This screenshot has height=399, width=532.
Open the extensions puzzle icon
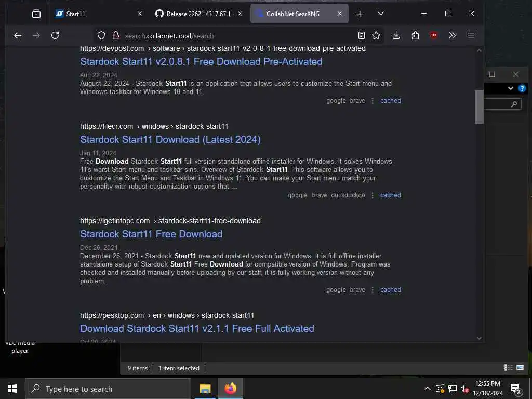415,35
